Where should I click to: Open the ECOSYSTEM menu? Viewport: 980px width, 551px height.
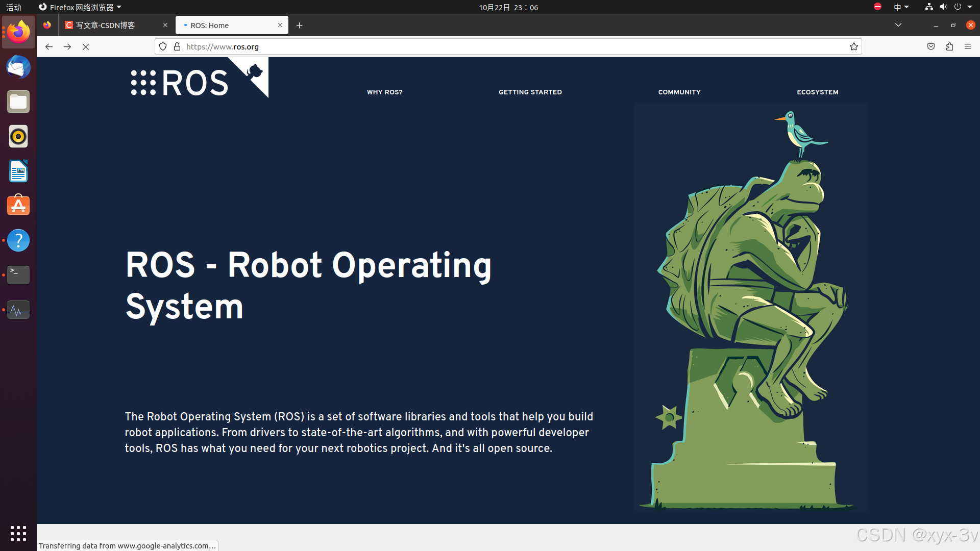[x=818, y=92]
